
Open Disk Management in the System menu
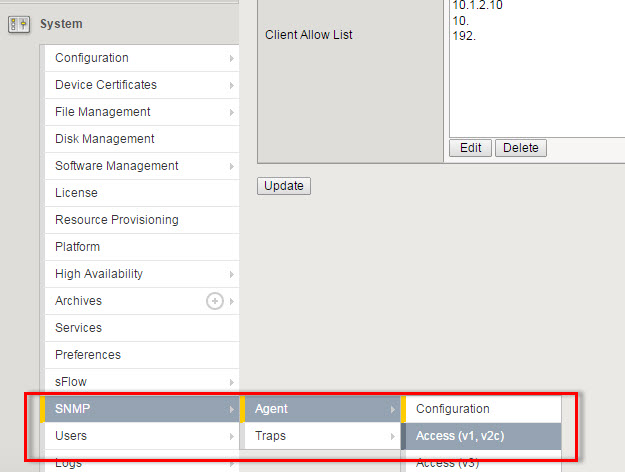tap(105, 139)
